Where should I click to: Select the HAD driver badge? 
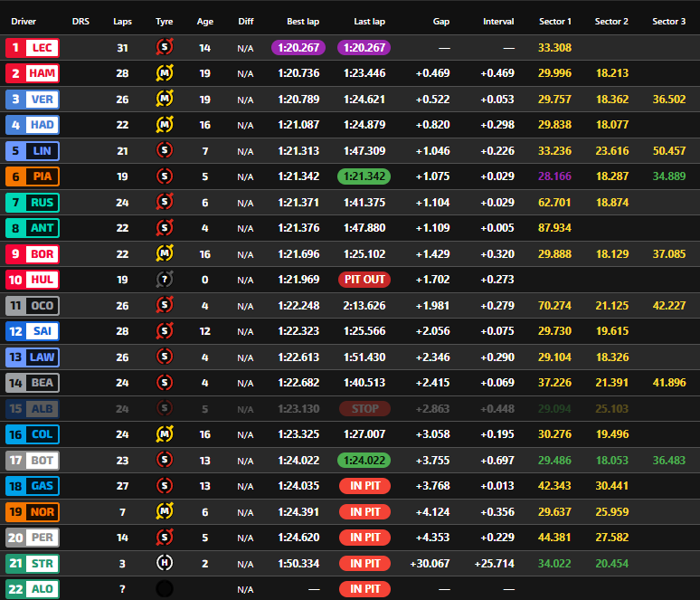coord(32,125)
